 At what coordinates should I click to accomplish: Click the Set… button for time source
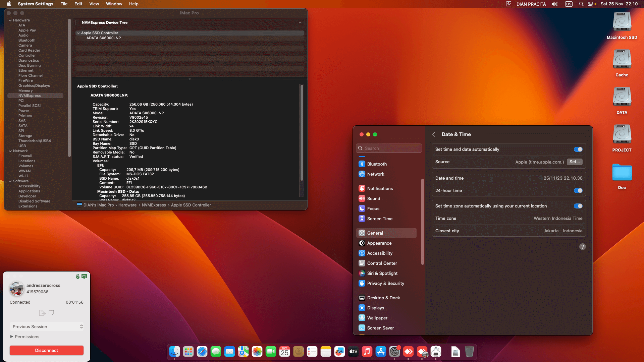click(x=575, y=162)
